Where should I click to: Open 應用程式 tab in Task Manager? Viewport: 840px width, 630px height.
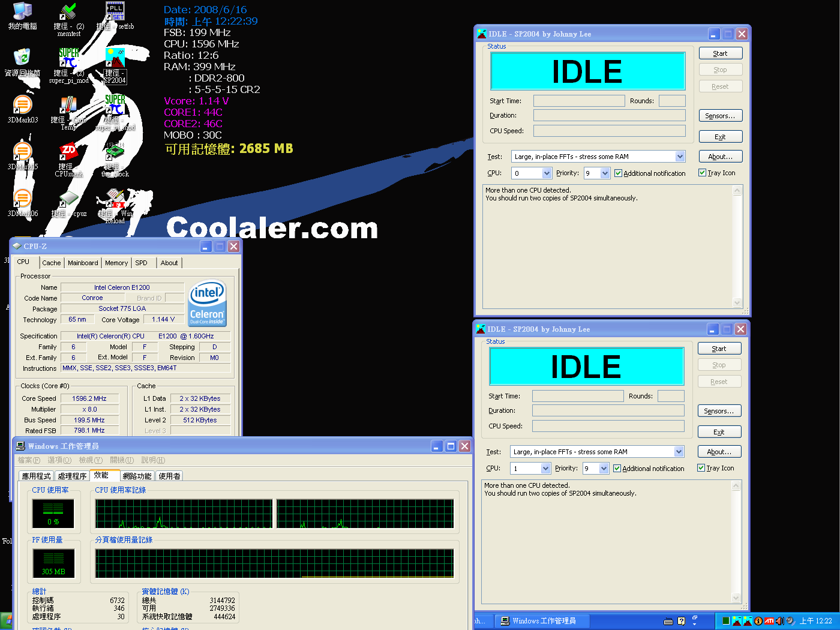[x=37, y=476]
